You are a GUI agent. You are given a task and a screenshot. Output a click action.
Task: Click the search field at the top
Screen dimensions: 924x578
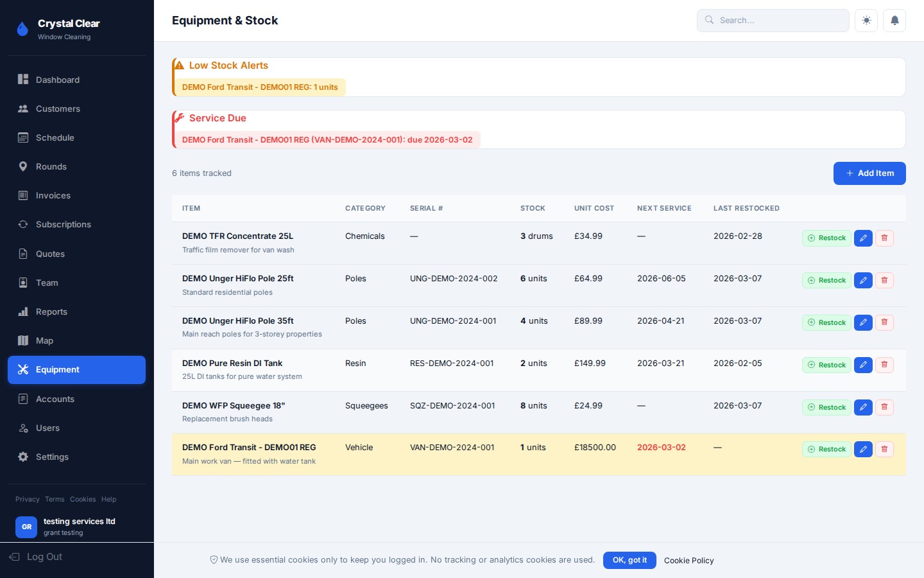click(x=773, y=20)
